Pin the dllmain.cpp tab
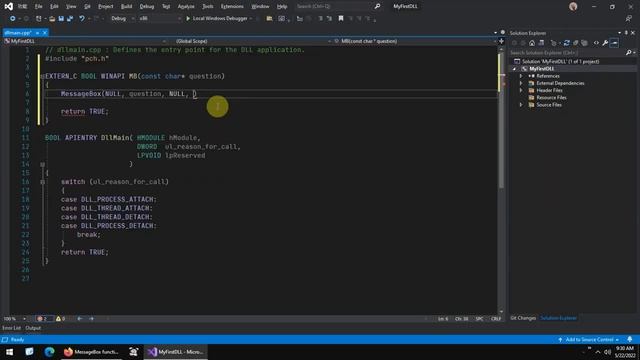Image resolution: width=640 pixels, height=360 pixels. point(37,33)
